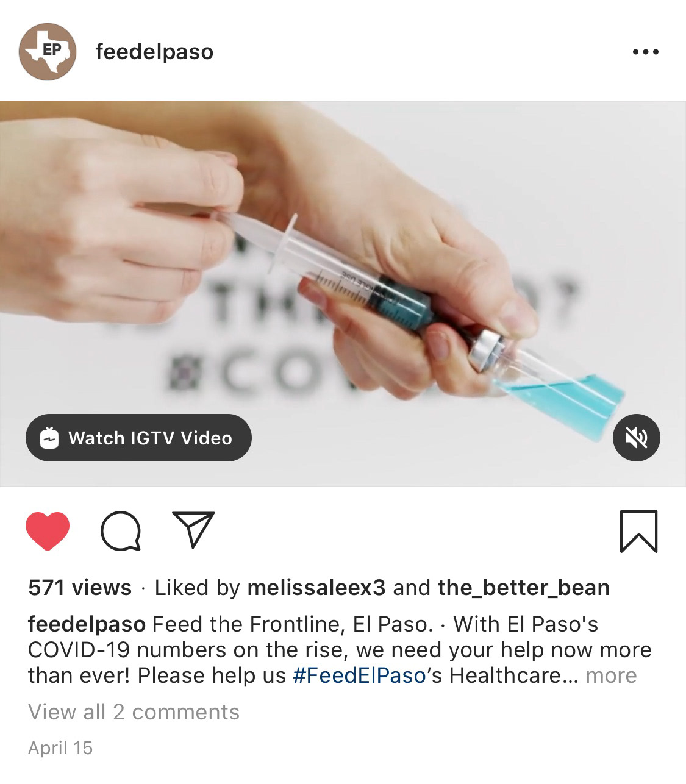Unlike the post with red heart
Screen dimensions: 686x784
(x=48, y=532)
